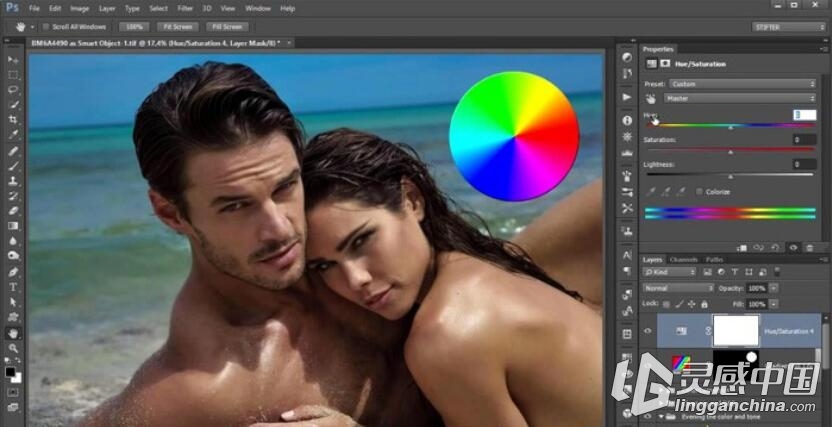Select the Zoom tool

click(x=13, y=348)
